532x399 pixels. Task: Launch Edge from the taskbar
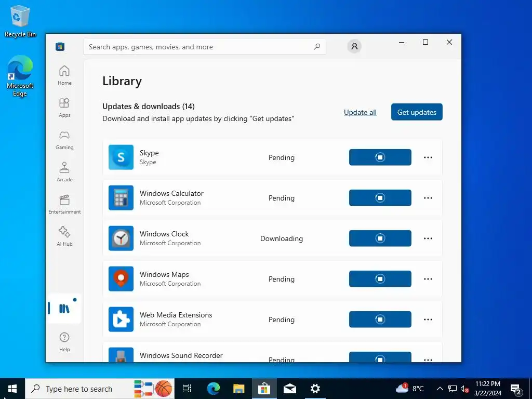click(213, 389)
